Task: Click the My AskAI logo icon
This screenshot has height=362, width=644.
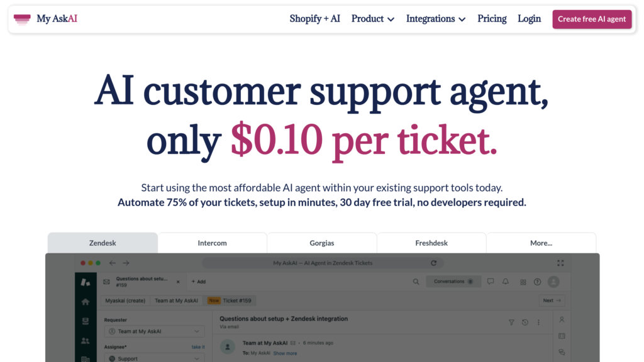Action: [x=22, y=19]
